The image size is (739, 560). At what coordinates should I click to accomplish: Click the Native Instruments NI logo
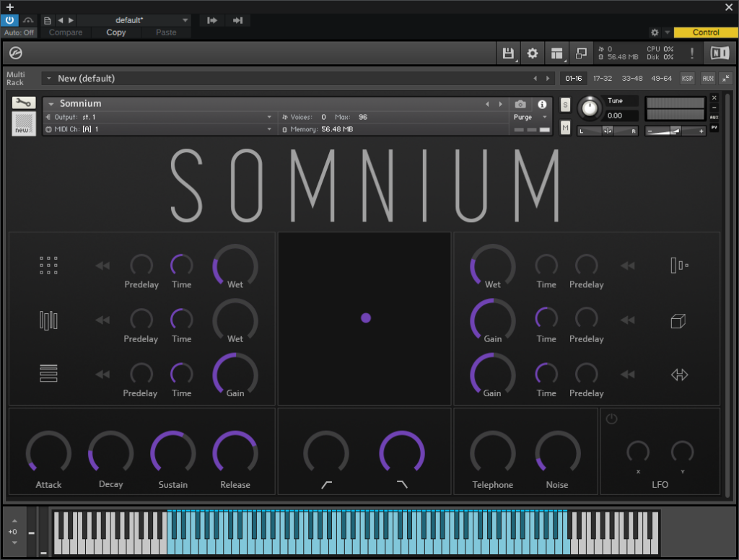coord(720,53)
